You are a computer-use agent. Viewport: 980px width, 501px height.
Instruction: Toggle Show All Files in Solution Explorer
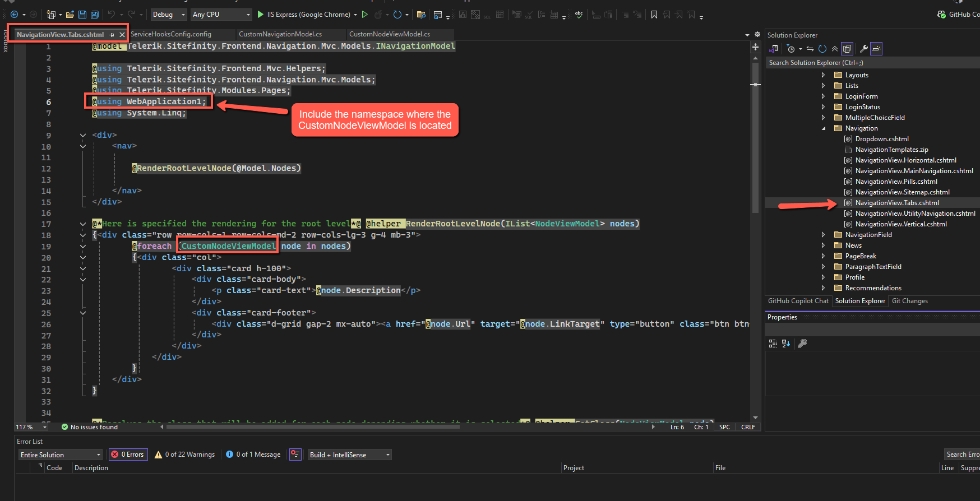pos(847,49)
